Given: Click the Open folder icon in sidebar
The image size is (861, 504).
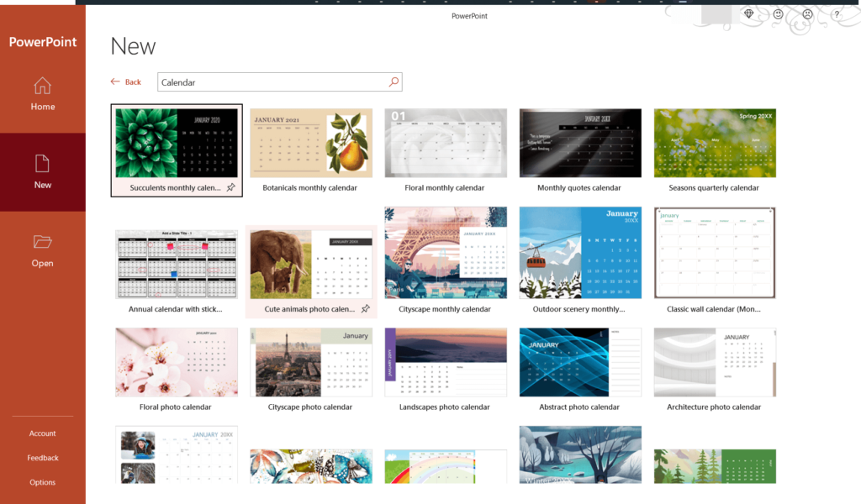Looking at the screenshot, I should point(42,242).
